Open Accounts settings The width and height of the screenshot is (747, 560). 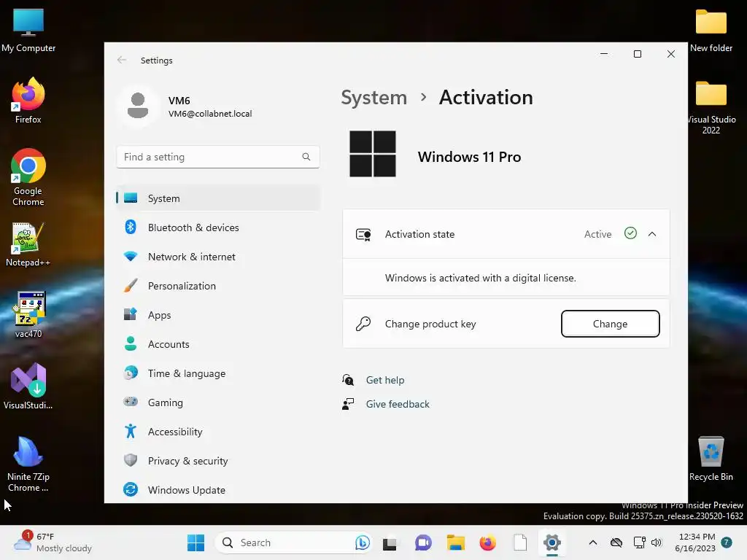217,344
